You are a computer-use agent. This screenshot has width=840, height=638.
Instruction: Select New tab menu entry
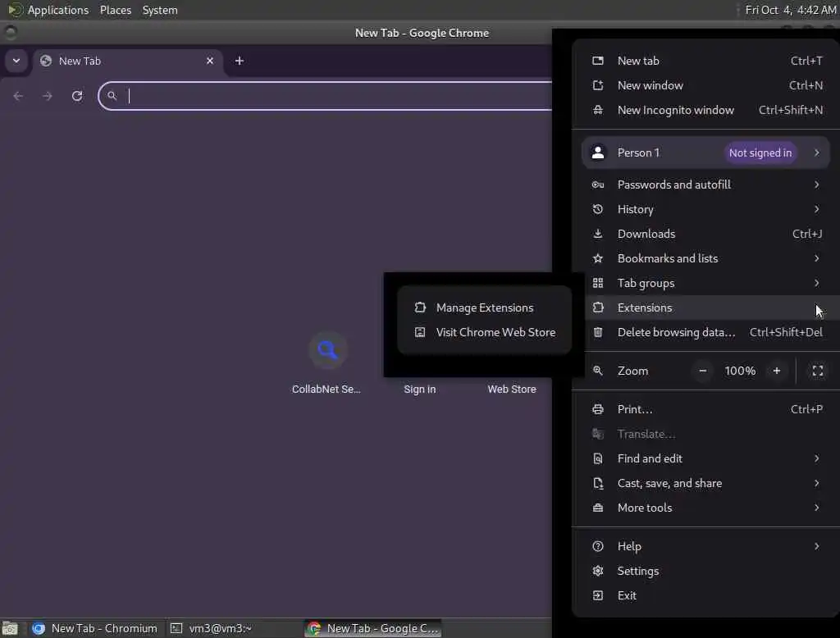(x=706, y=61)
